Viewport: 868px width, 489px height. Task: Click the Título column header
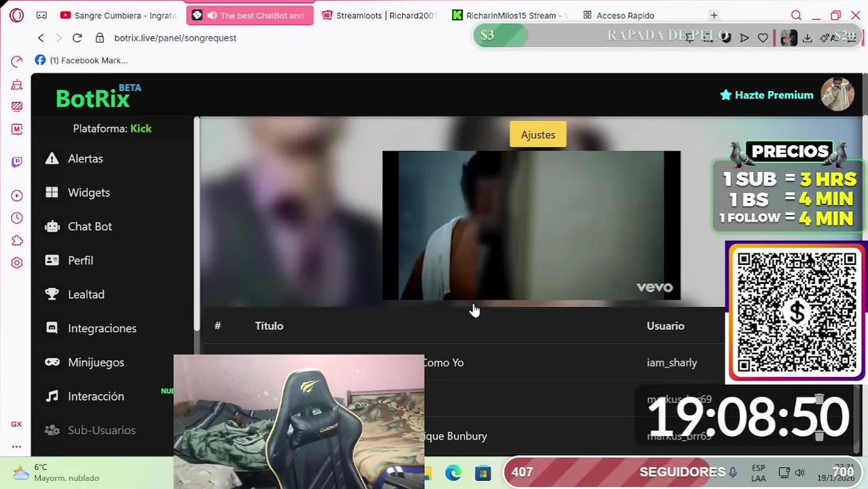[x=269, y=326]
